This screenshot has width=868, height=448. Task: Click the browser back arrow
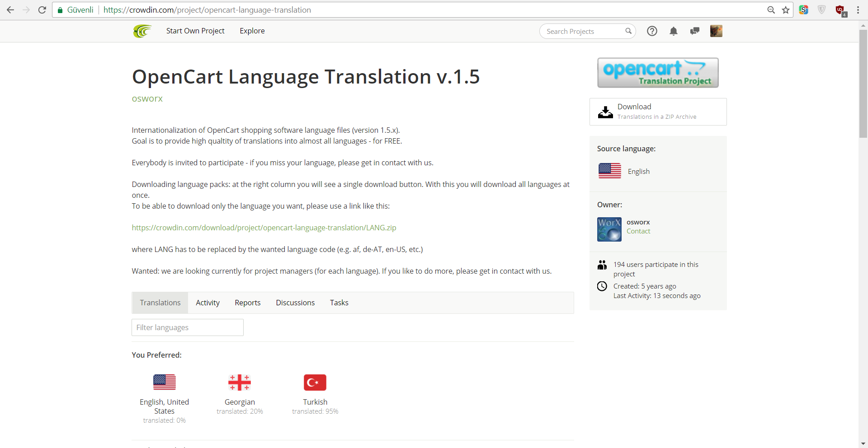point(10,10)
